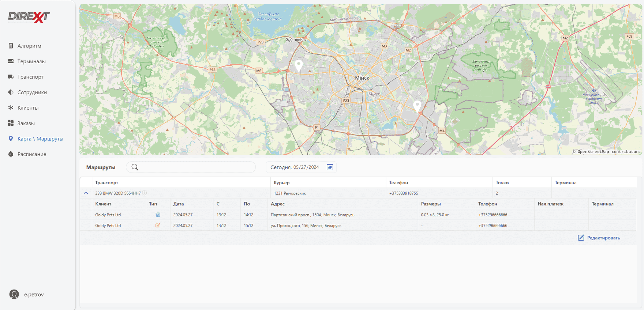Click the DIREXT logo
Screen dimensions: 644x310
click(x=29, y=17)
